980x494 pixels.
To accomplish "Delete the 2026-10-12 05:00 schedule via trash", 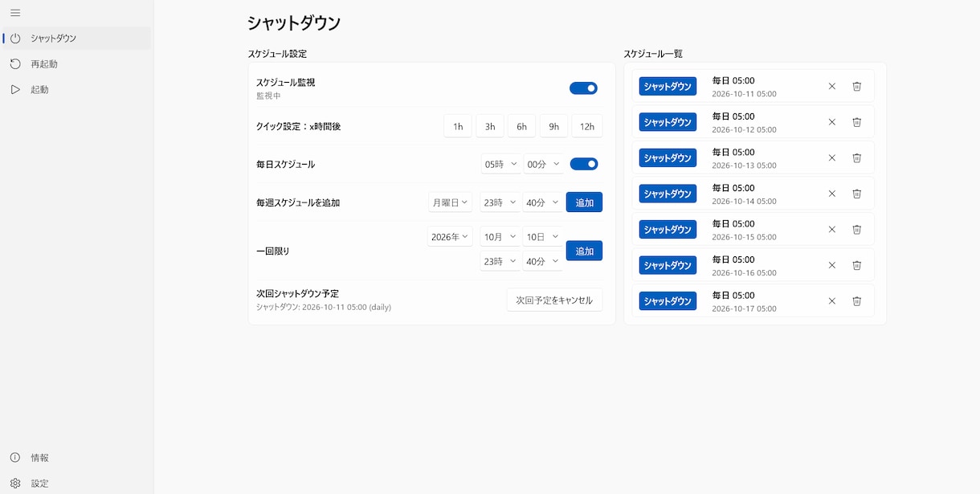I will (857, 122).
